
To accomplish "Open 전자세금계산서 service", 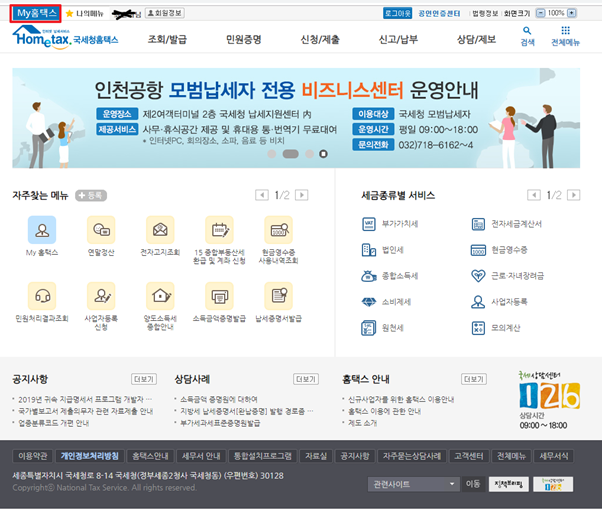I will coord(506,224).
